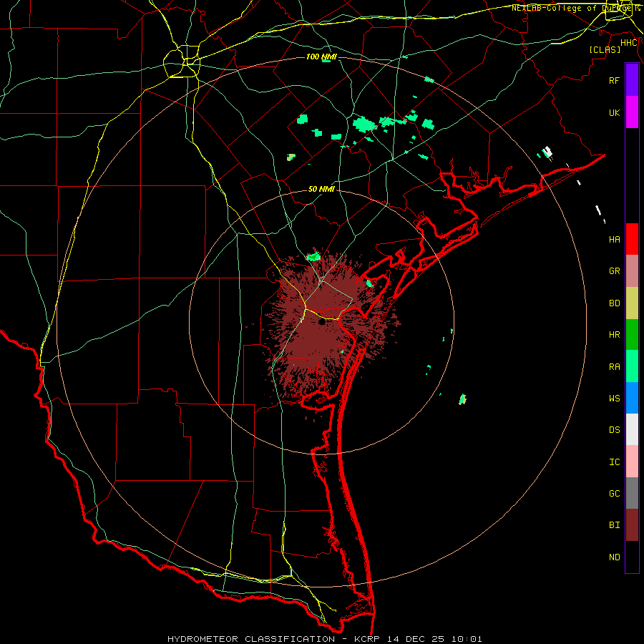
Task: Click the 100 NMI range ring label
Action: [321, 57]
